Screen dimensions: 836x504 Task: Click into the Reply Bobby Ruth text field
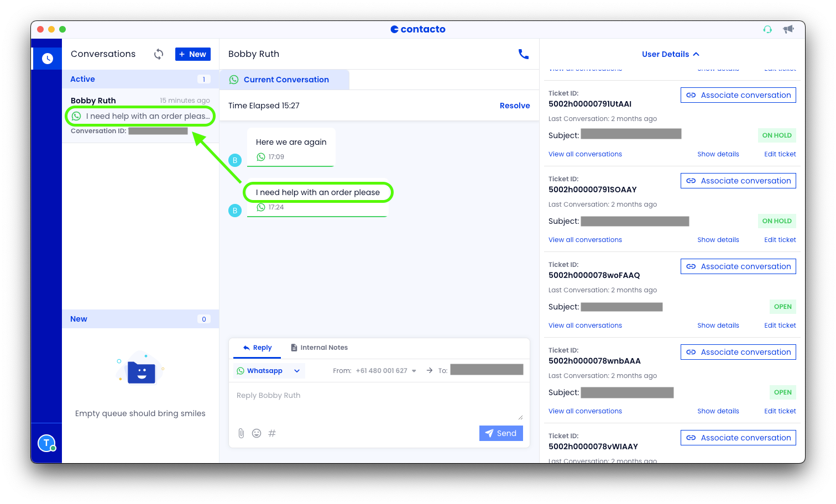point(379,402)
